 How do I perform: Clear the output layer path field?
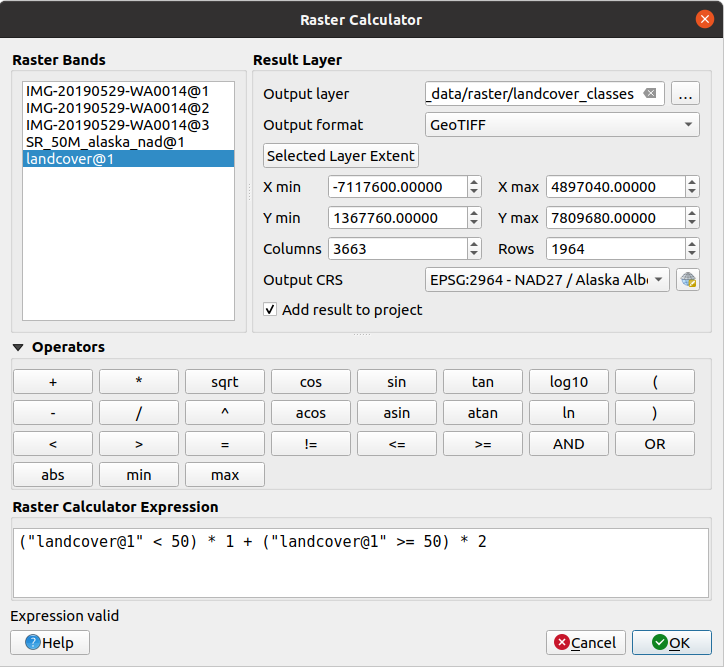pyautogui.click(x=650, y=94)
